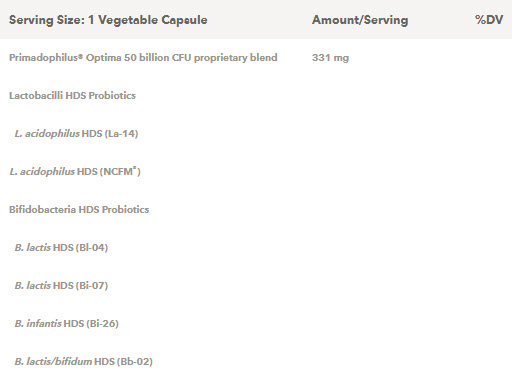The image size is (512, 375).
Task: Click the 50 billion CFU text
Action: click(x=157, y=58)
